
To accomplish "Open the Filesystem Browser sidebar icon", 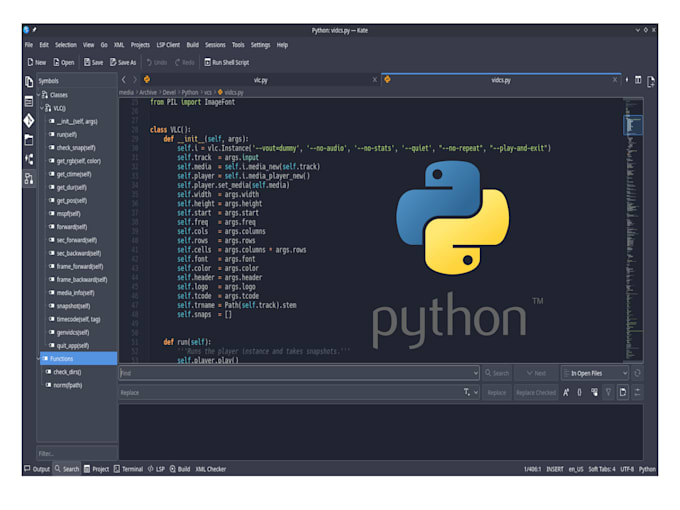I will click(x=29, y=139).
